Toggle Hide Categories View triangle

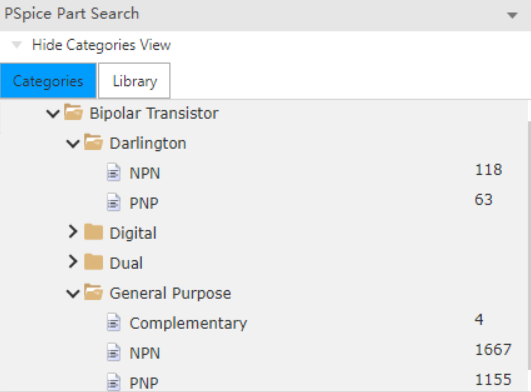click(17, 45)
